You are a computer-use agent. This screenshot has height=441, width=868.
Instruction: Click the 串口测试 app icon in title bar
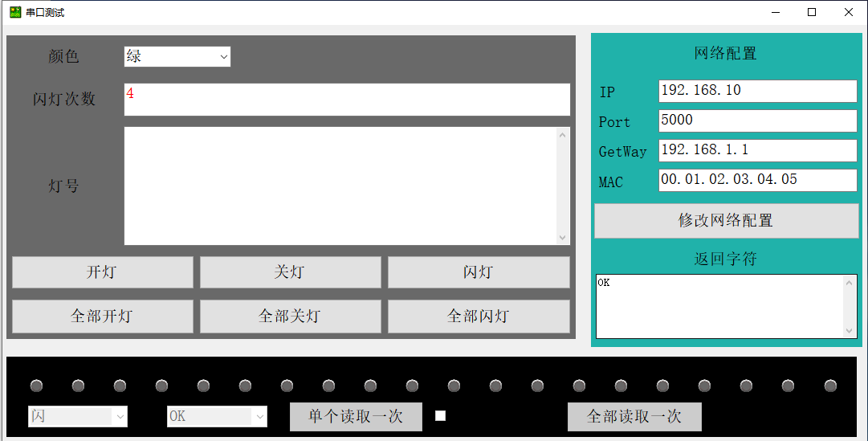click(15, 11)
